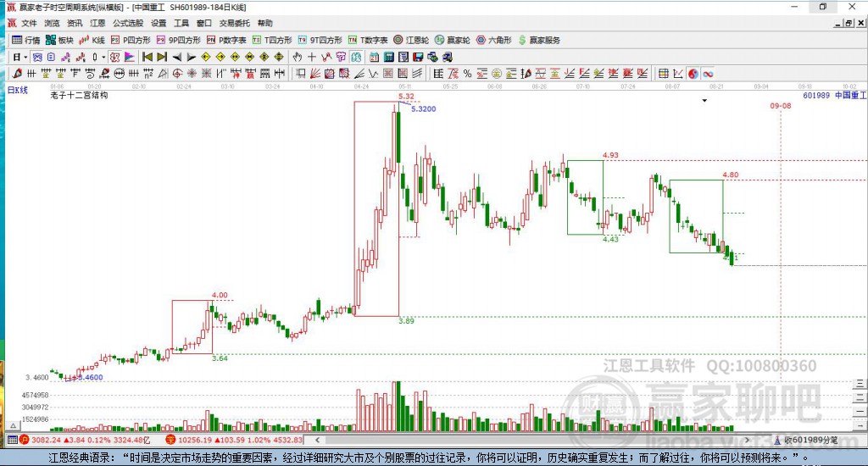Image resolution: width=868 pixels, height=466 pixels.
Task: Select the Gann fan lines icon
Action: [315, 74]
